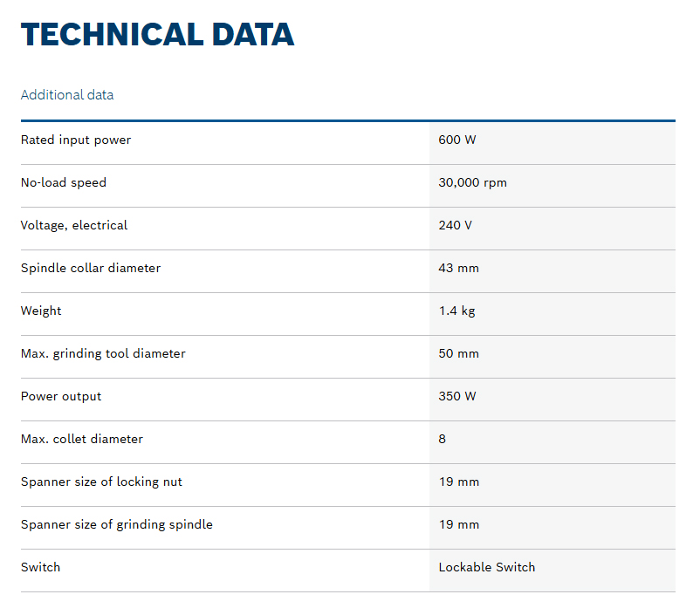
Task: Click the No-load speed row label
Action: click(64, 182)
